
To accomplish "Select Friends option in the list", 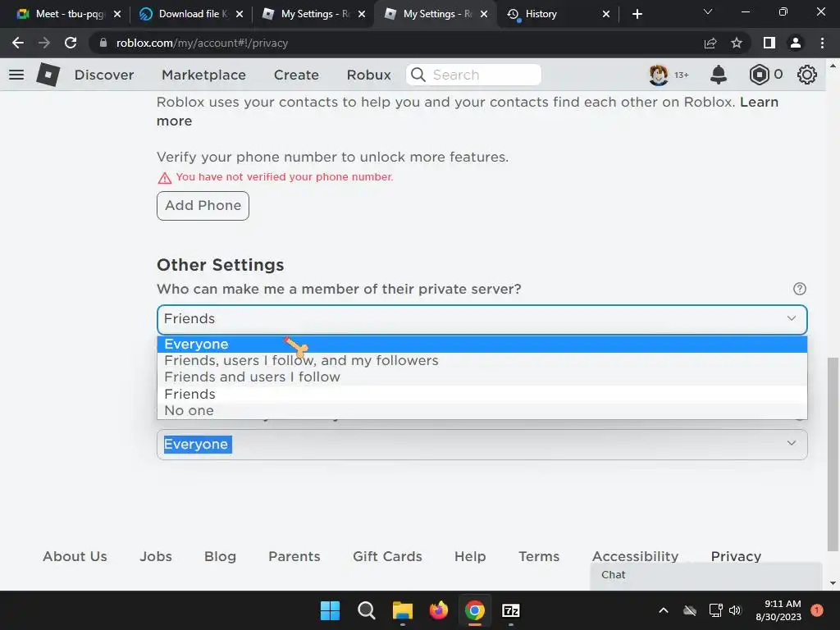I will [x=482, y=395].
